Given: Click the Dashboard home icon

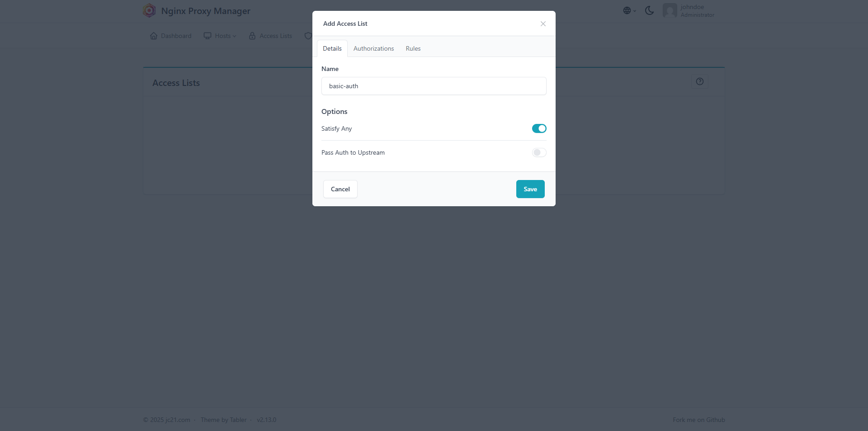Looking at the screenshot, I should point(154,36).
